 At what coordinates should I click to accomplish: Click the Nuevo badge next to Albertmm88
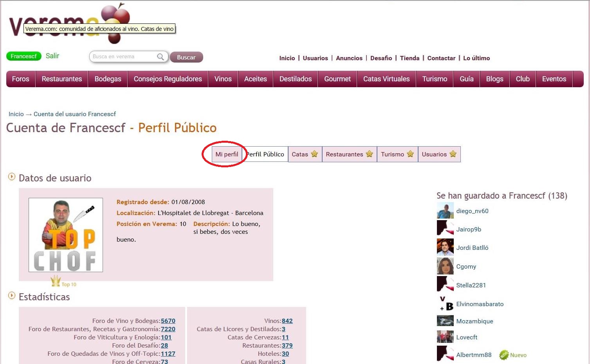(513, 355)
